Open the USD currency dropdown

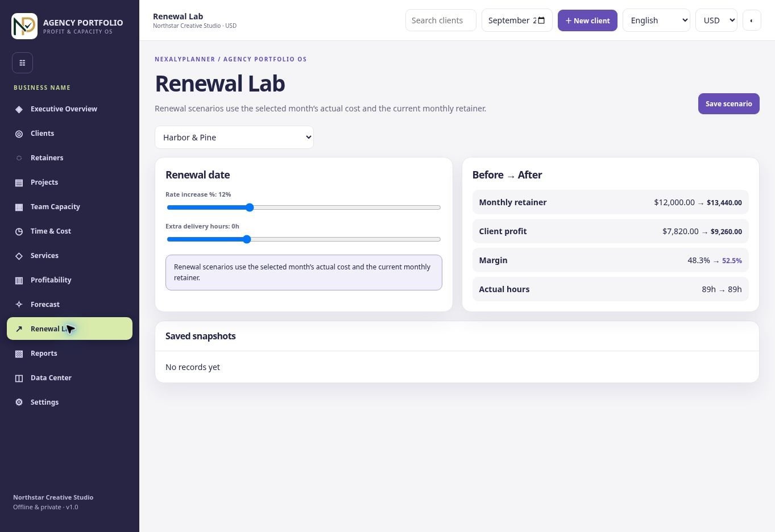[x=716, y=20]
